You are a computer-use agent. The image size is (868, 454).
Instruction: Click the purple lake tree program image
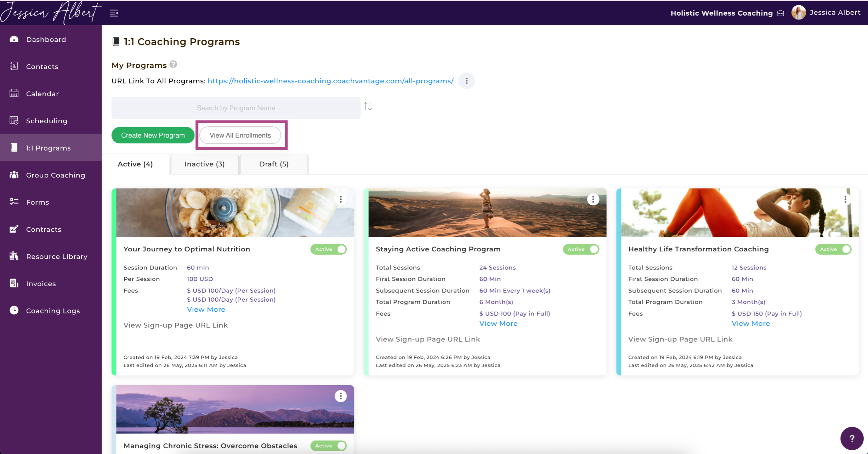(x=235, y=409)
